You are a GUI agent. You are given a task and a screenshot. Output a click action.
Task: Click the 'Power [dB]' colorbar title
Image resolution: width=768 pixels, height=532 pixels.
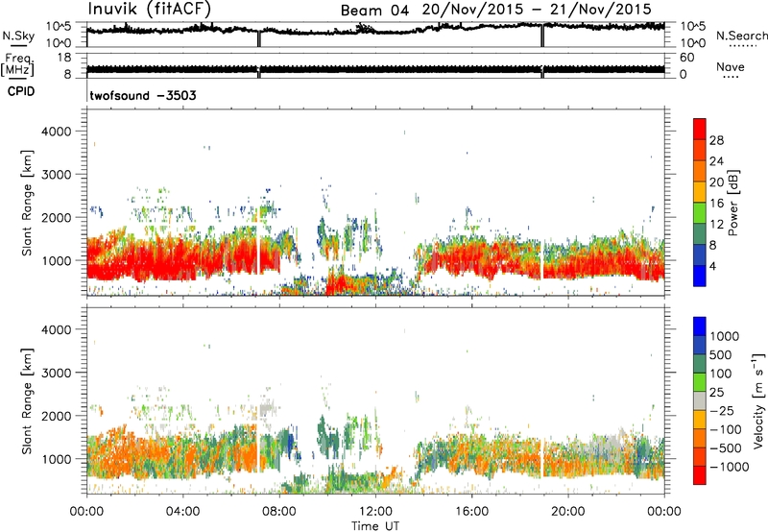point(732,203)
